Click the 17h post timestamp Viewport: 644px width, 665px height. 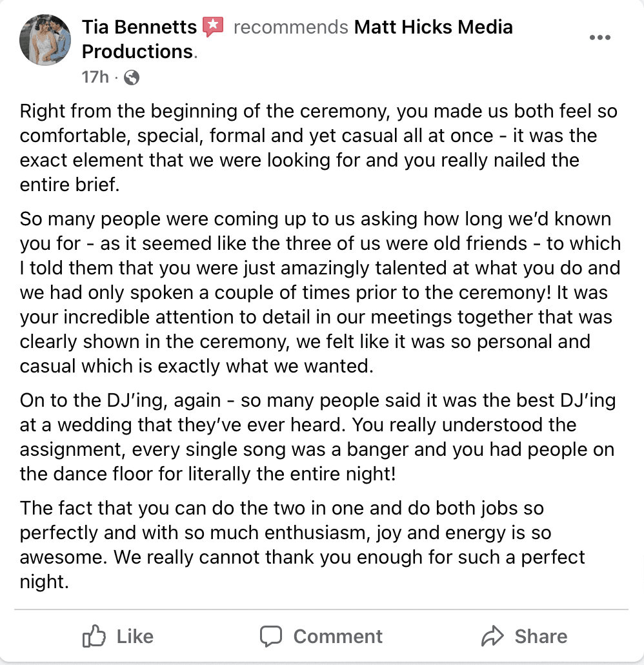coord(95,77)
